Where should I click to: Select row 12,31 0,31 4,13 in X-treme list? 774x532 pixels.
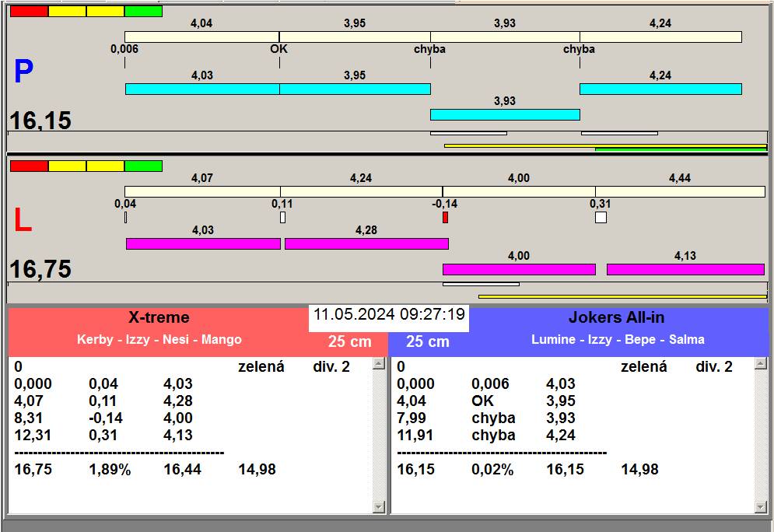point(103,436)
